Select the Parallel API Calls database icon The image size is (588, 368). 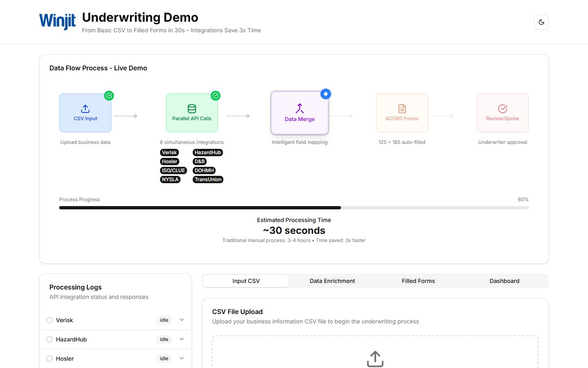coord(192,109)
